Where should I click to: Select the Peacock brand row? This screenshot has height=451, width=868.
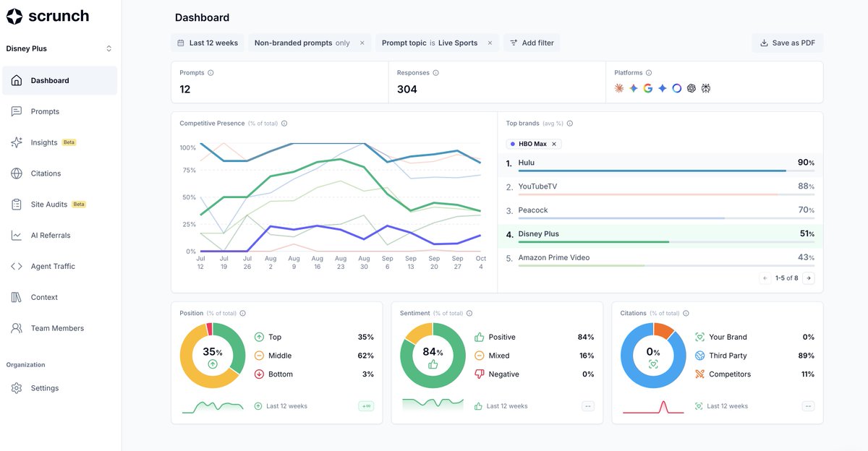pos(660,212)
